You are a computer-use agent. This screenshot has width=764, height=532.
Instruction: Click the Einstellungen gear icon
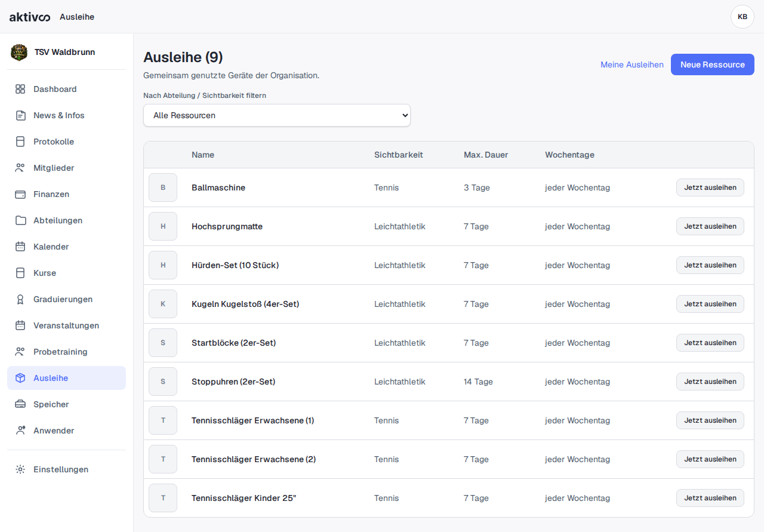tap(20, 469)
